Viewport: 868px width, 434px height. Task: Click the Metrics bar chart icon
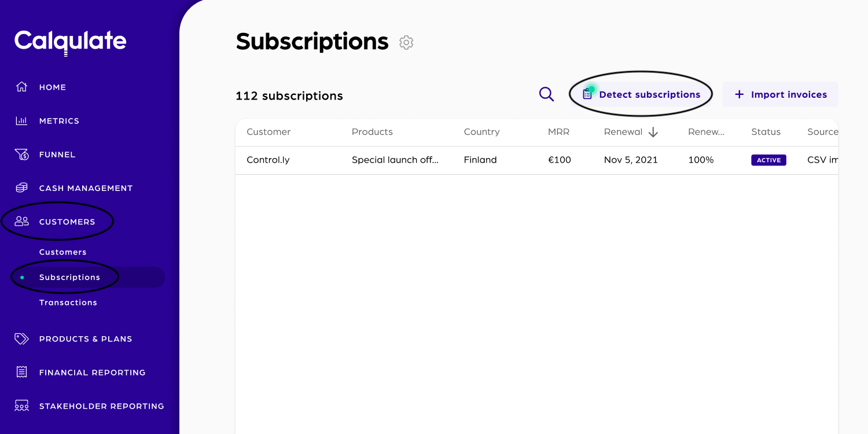point(21,120)
